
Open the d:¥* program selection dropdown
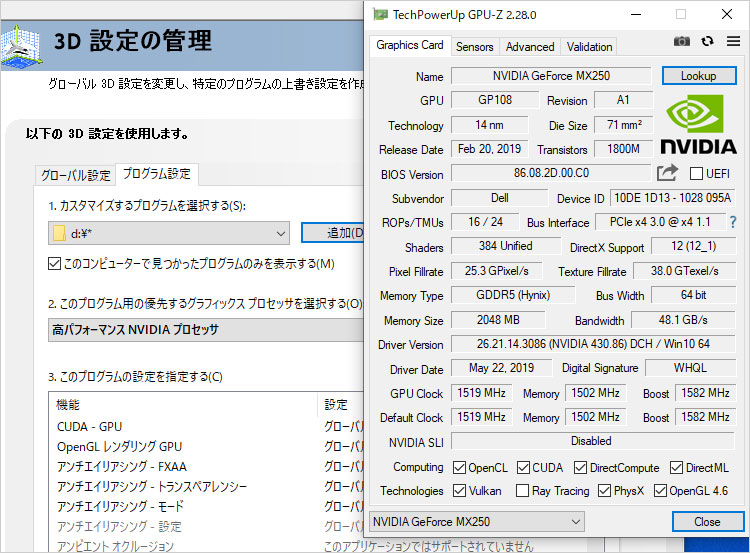169,233
